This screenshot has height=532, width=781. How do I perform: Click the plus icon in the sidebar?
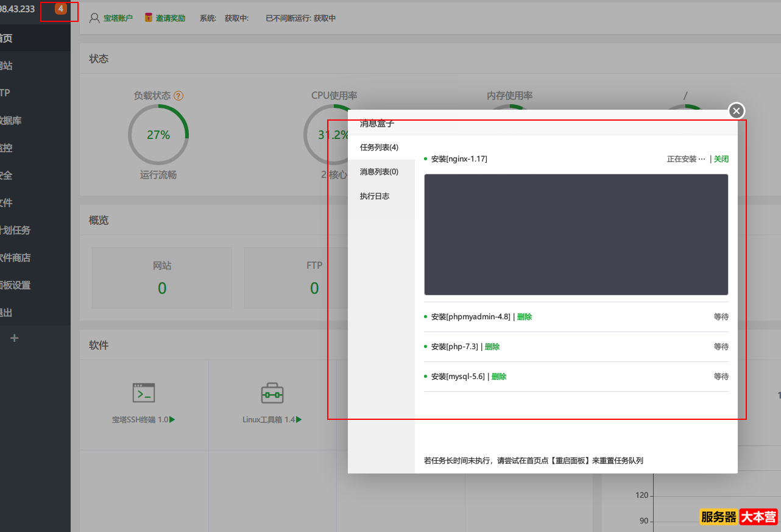(15, 338)
